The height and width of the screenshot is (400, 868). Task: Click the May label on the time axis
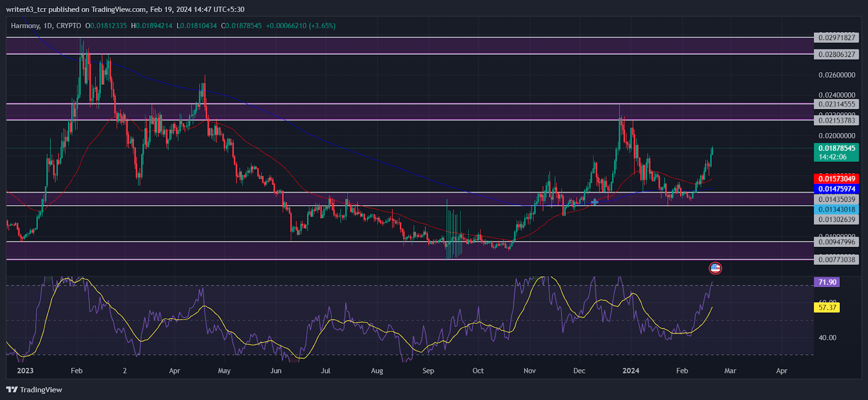point(224,371)
